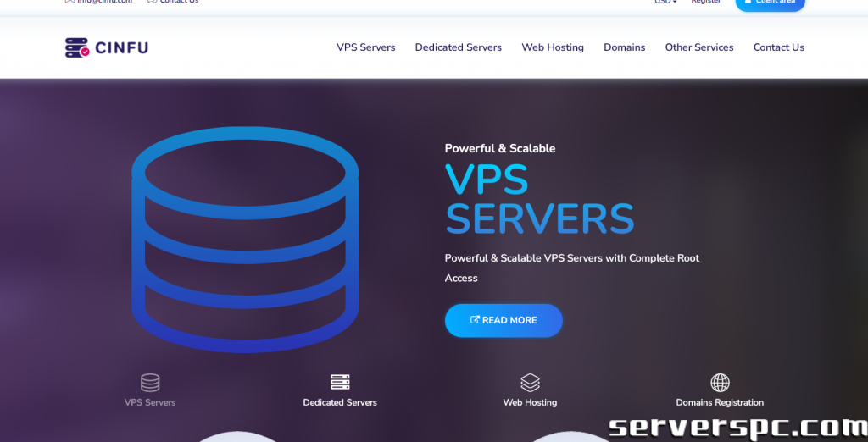Click the Dedicated Servers rack icon

340,383
